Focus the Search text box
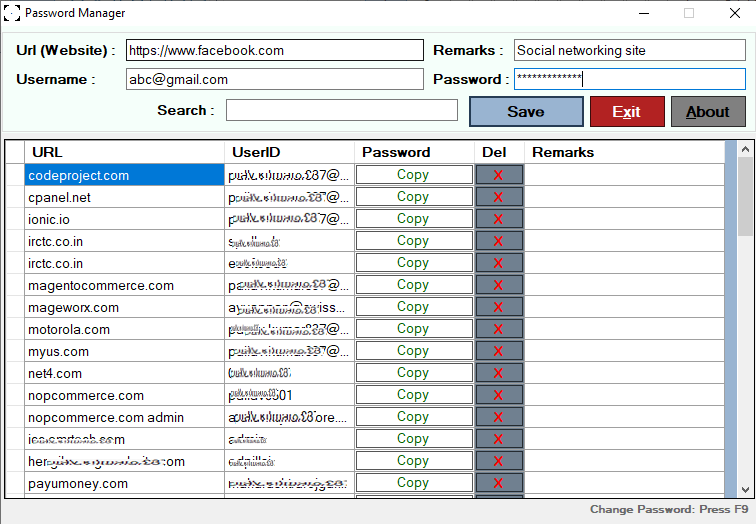Viewport: 756px width, 524px height. 342,110
